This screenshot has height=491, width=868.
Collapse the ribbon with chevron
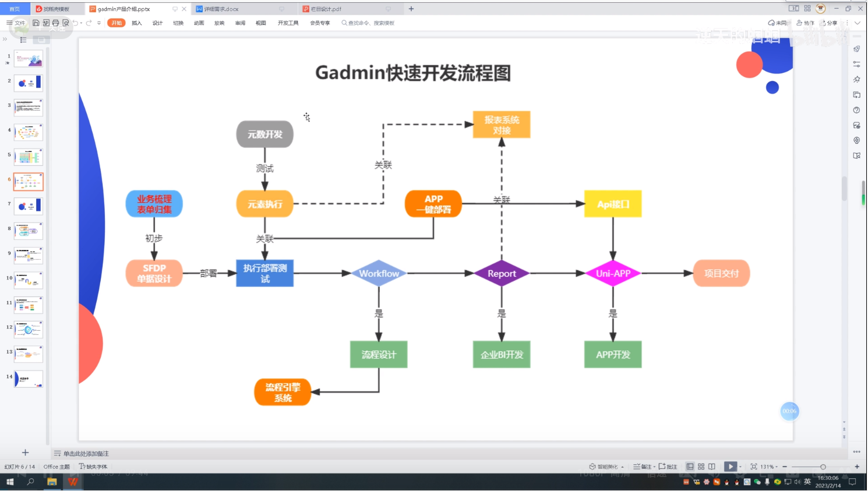click(857, 23)
